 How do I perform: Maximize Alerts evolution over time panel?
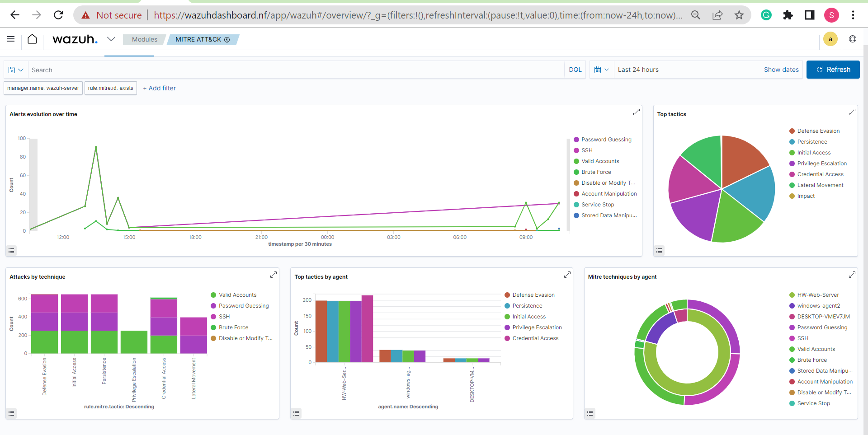636,112
